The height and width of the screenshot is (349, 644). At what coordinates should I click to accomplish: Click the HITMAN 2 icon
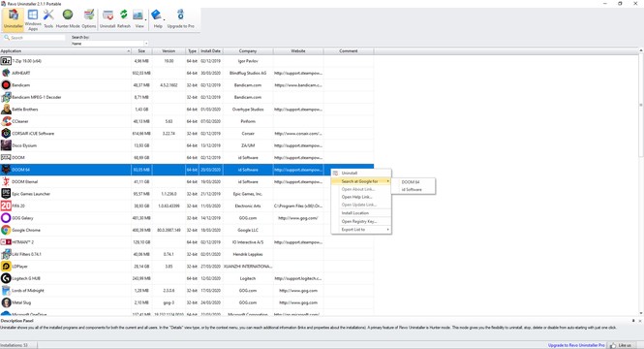tap(6, 242)
